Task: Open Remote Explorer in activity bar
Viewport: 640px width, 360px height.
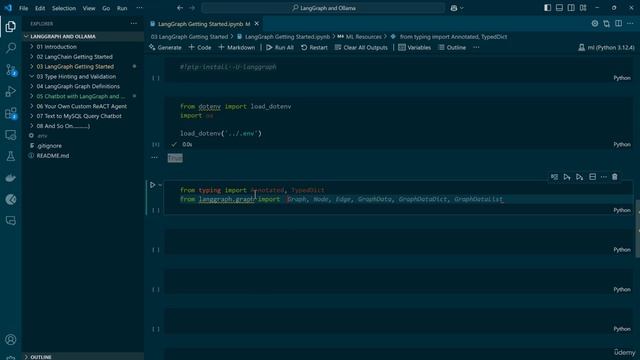Action: tap(11, 135)
